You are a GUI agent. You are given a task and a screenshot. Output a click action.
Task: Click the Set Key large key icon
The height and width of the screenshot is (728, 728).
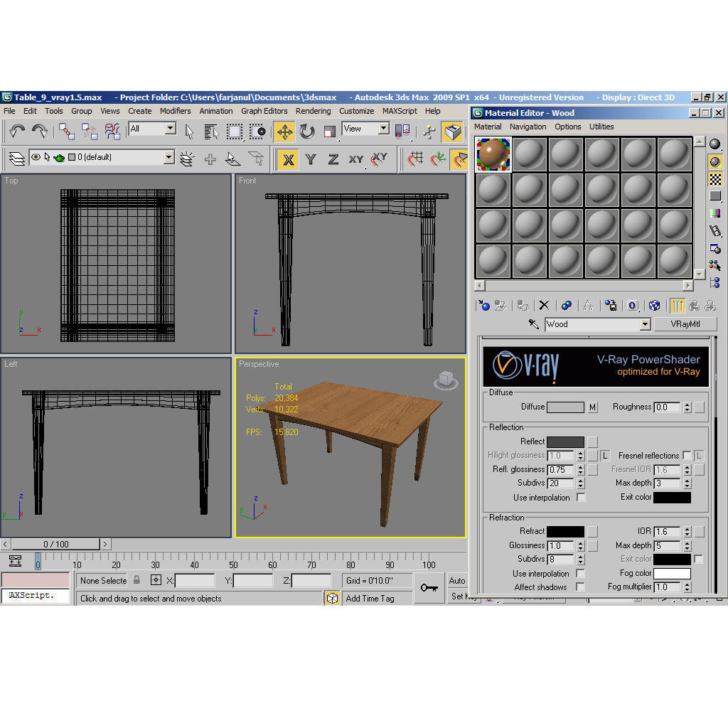(x=429, y=588)
